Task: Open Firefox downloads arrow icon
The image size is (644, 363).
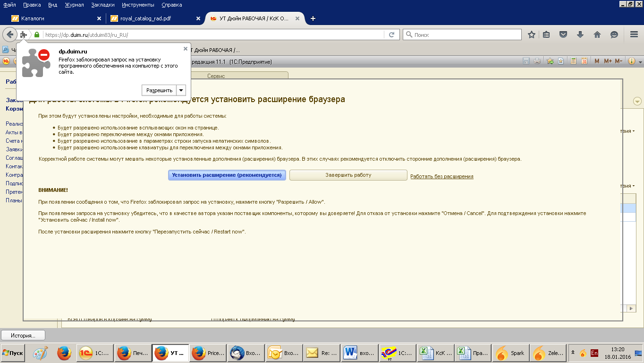Action: point(580,35)
